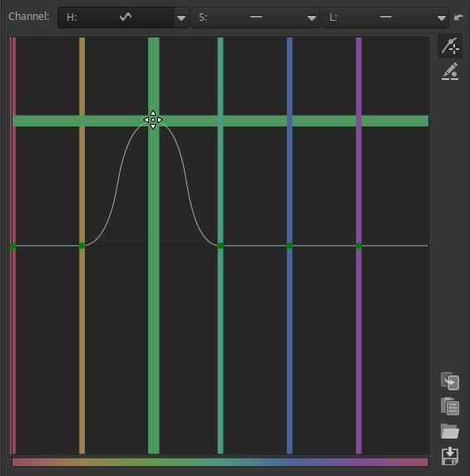Select the edit node numerically pencil icon

click(450, 72)
